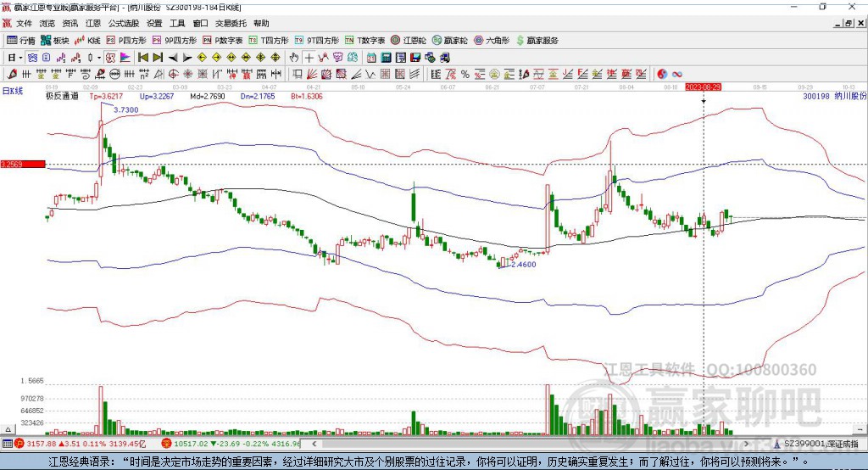Open the 设置 menu
The width and height of the screenshot is (868, 470).
click(154, 23)
